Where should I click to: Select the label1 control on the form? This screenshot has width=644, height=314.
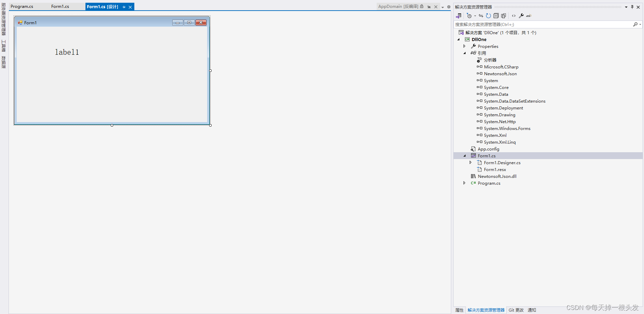pyautogui.click(x=67, y=52)
